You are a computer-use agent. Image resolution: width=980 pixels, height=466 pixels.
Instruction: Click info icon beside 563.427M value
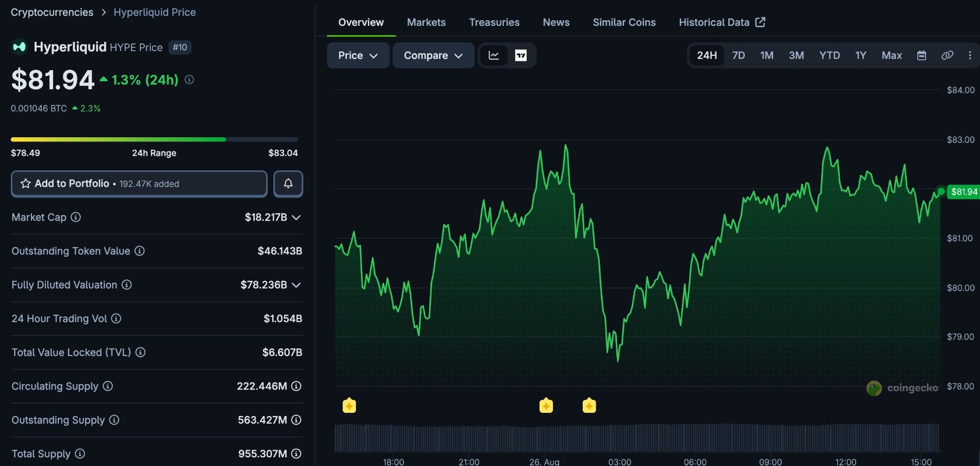[x=296, y=420]
